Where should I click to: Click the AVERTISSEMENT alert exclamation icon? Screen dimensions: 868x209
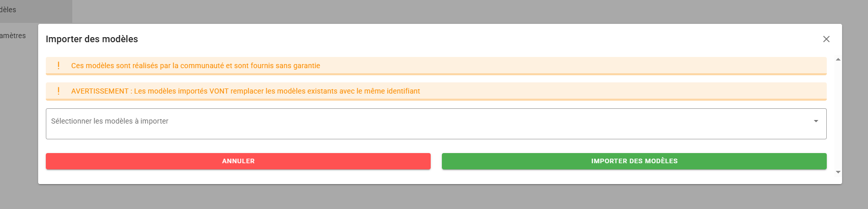tap(59, 91)
